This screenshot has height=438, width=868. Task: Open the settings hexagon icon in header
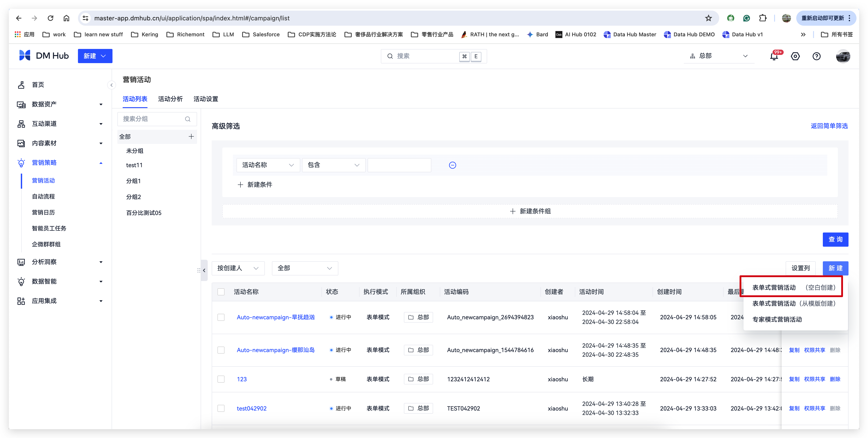795,56
